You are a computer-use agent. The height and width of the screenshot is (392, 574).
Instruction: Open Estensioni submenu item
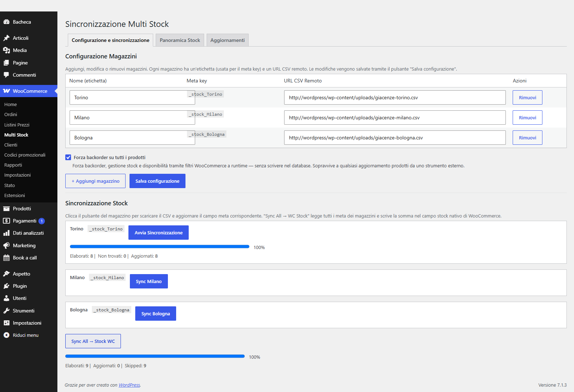15,195
